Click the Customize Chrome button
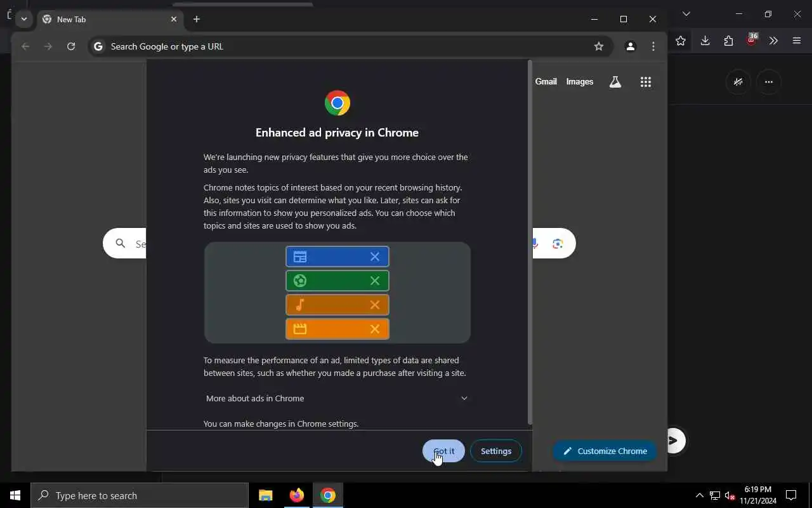The width and height of the screenshot is (812, 508). [x=605, y=451]
